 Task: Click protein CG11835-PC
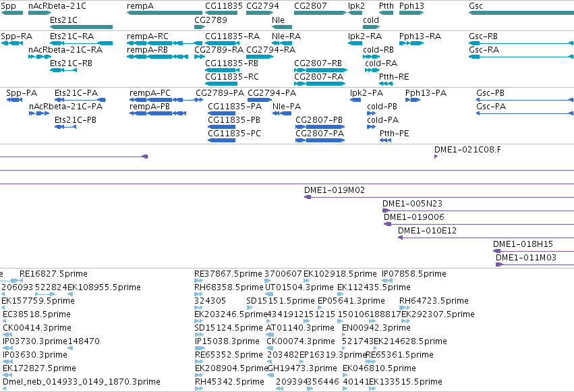click(x=221, y=140)
